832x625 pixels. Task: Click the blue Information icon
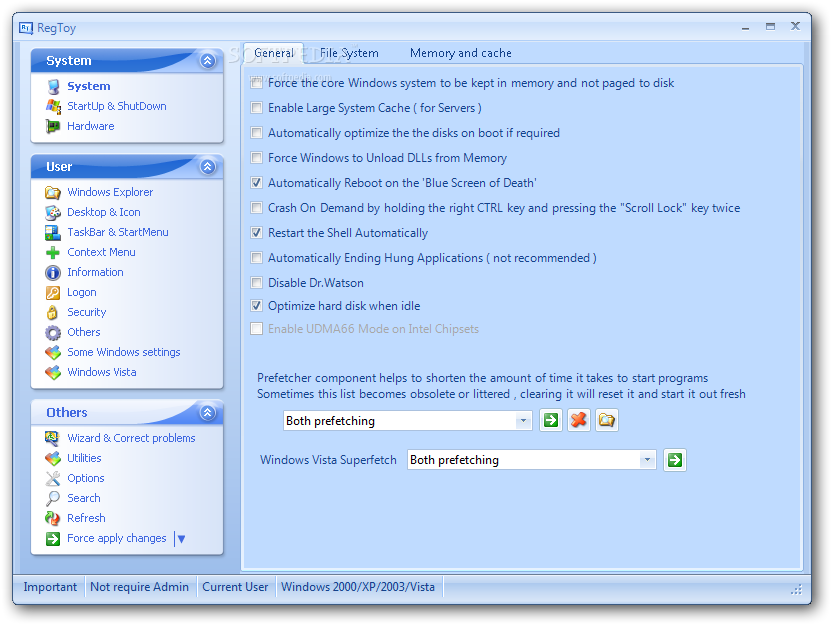click(53, 273)
